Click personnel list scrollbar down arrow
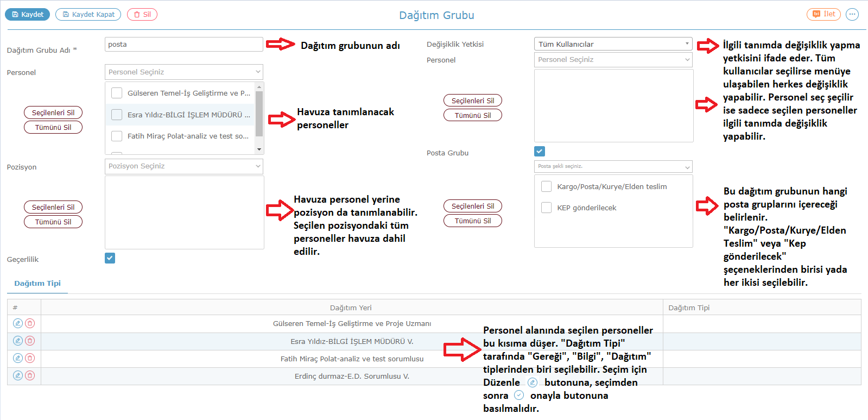868x420 pixels. (x=259, y=149)
